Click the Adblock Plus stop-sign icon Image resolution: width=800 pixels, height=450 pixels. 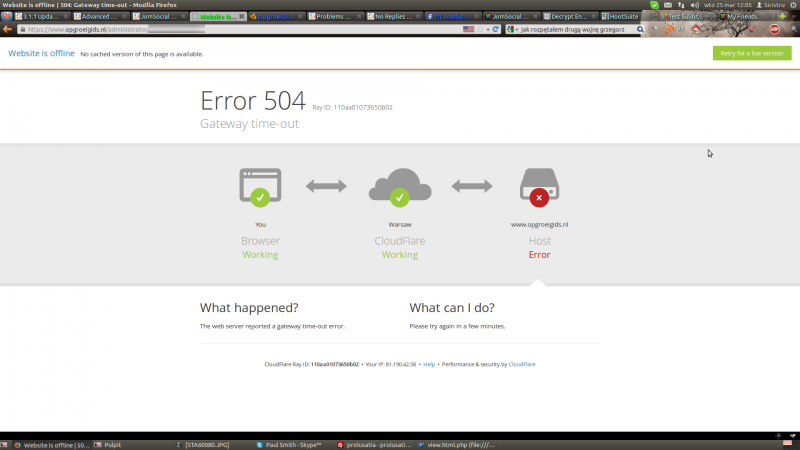pos(774,30)
